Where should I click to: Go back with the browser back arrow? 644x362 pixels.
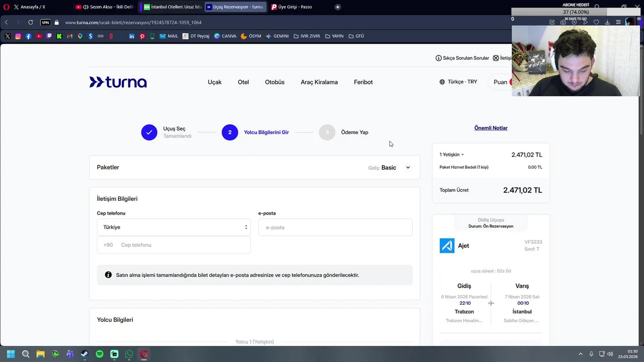tap(6, 22)
